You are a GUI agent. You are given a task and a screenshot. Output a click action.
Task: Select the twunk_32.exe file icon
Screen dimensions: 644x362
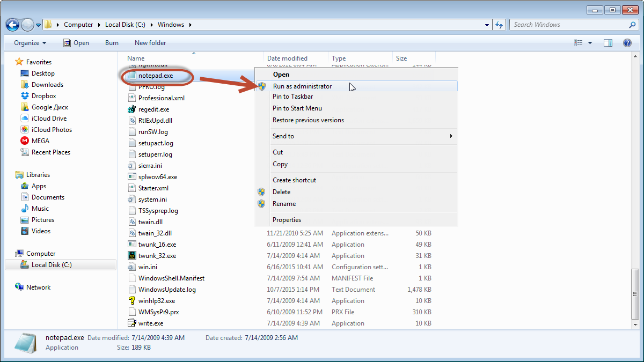coord(133,256)
